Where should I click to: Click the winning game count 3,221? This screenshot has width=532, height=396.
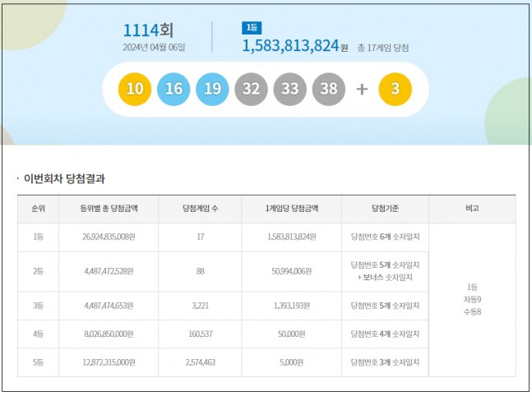[200, 306]
